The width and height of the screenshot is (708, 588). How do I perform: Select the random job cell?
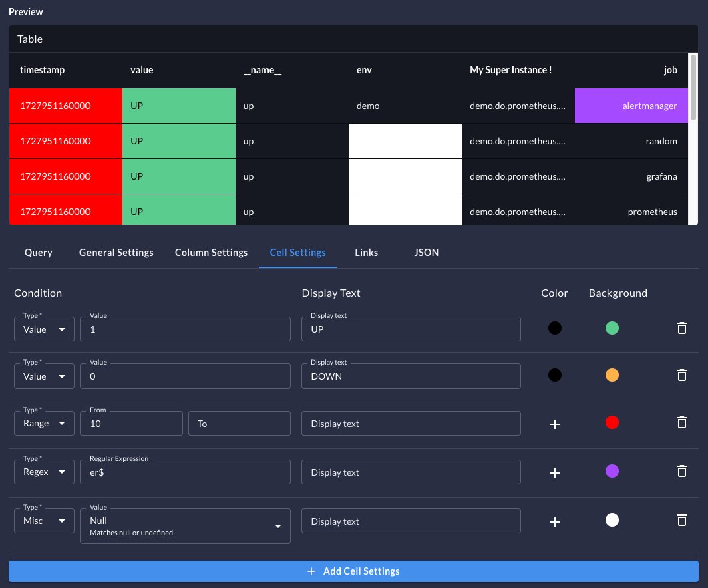click(x=631, y=141)
